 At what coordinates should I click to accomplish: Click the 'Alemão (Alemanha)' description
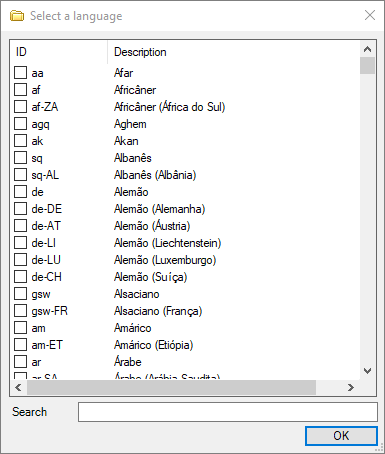[160, 209]
